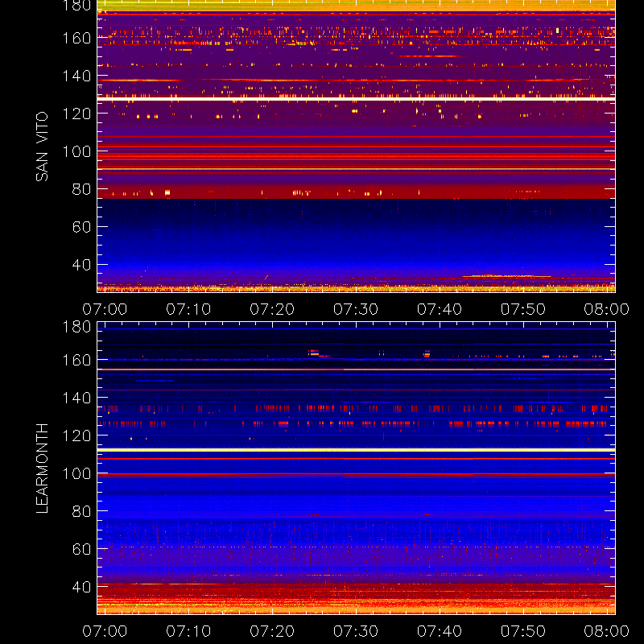Select the 140 tick label on San Vito axis
The image size is (644, 644).
click(x=76, y=76)
